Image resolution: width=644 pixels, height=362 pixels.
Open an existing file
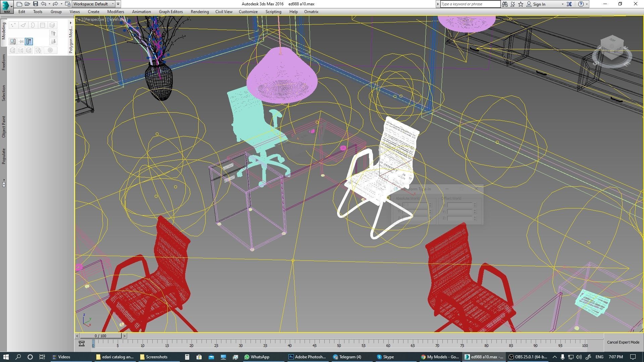(x=28, y=4)
